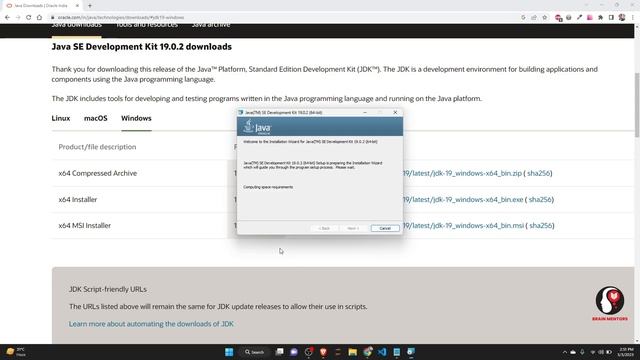640x360 pixels.
Task: Reload the Oracle Java downloads page
Action: point(29,18)
